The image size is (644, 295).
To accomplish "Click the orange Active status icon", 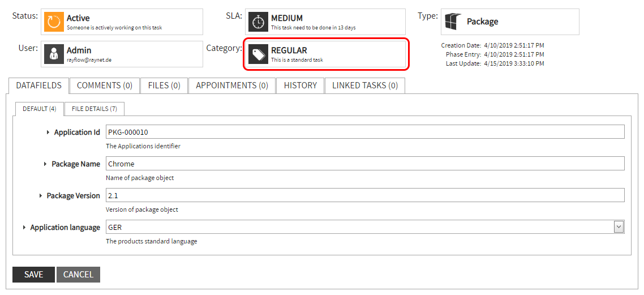I will point(54,22).
